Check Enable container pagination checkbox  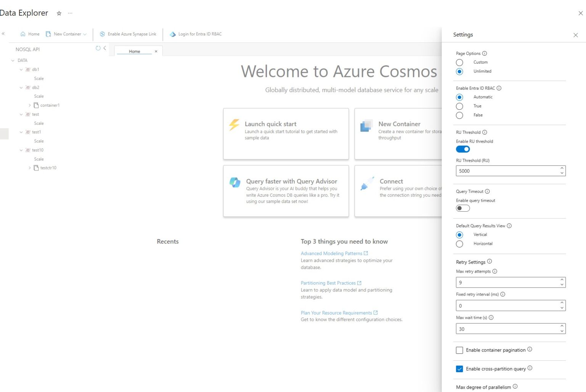click(459, 350)
